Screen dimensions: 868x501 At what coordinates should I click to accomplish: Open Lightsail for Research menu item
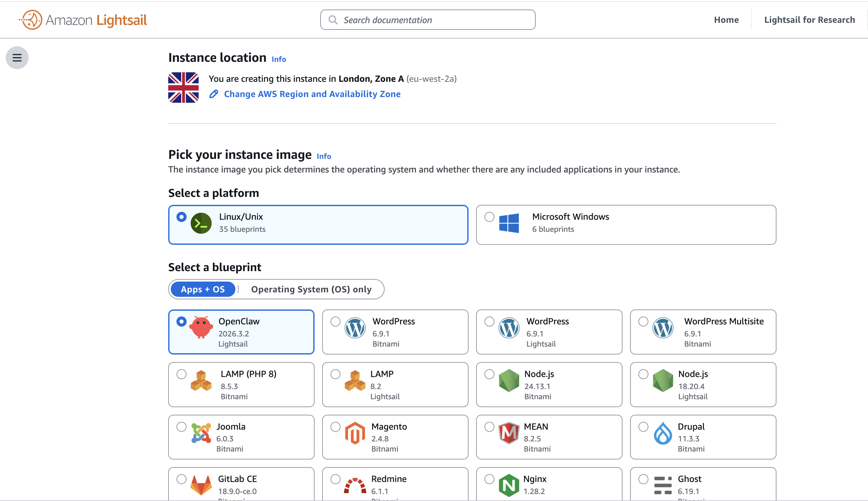810,20
